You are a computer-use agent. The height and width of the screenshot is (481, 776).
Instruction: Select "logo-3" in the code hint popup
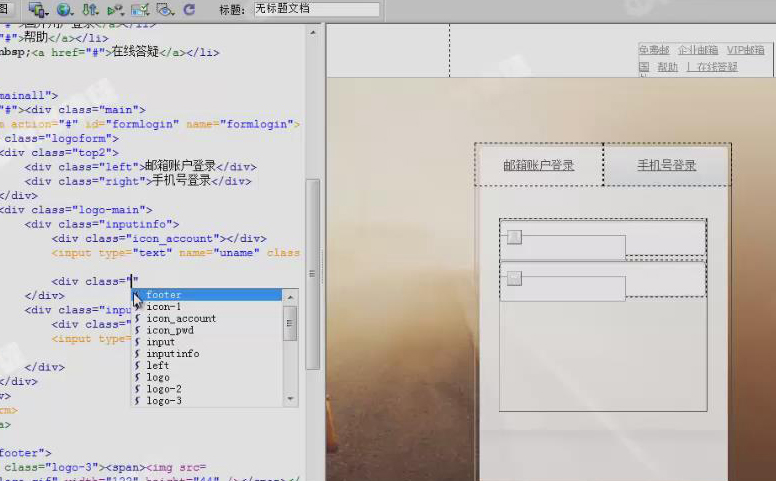click(164, 401)
